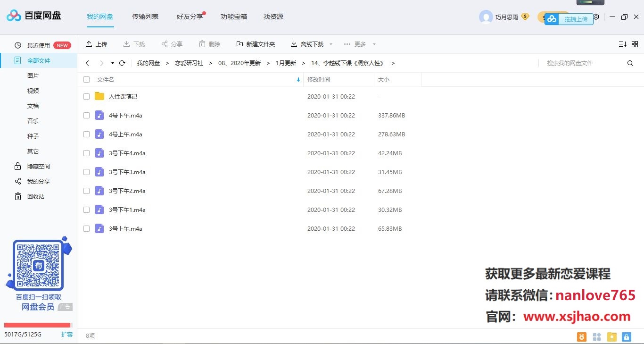This screenshot has height=344, width=644.
Task: Sort by 文件名 column header
Action: (x=106, y=80)
